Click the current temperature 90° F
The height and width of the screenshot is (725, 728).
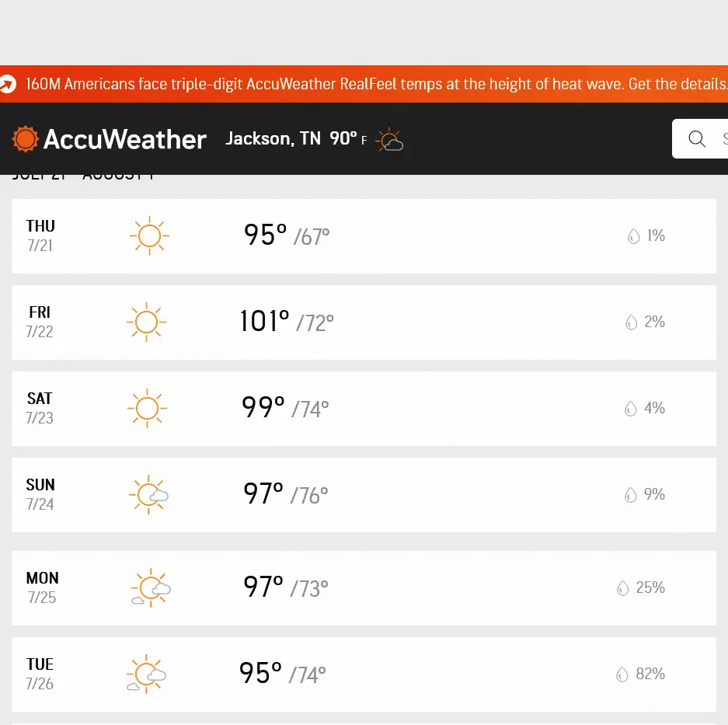click(x=347, y=139)
